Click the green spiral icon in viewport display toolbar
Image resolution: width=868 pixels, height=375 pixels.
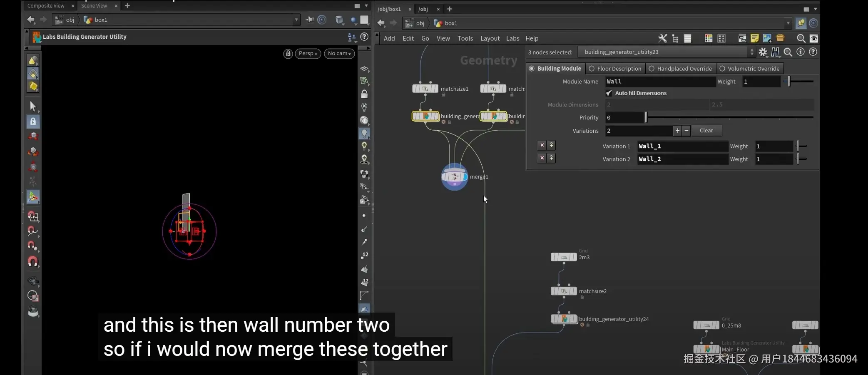point(364,81)
